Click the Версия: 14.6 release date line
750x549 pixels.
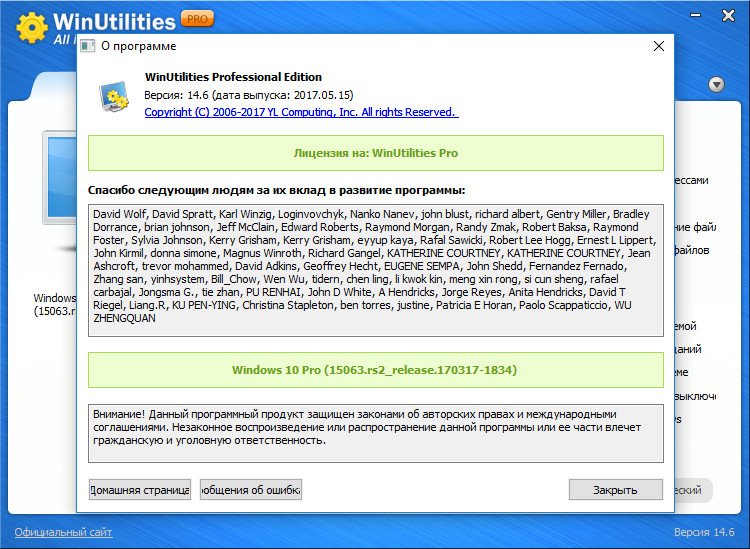click(x=249, y=95)
